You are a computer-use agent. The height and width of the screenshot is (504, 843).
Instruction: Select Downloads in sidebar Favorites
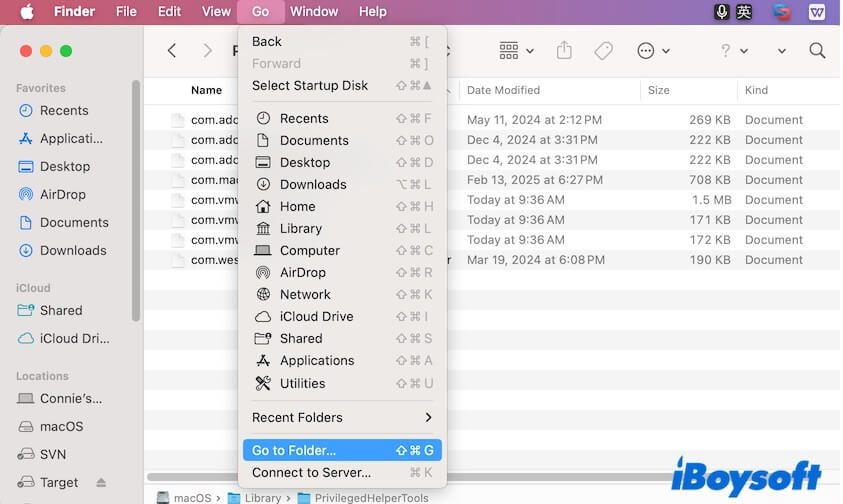coord(72,251)
